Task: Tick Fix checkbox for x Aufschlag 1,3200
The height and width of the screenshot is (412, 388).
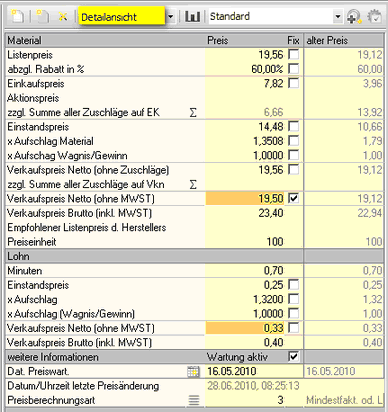Action: pyautogui.click(x=294, y=299)
